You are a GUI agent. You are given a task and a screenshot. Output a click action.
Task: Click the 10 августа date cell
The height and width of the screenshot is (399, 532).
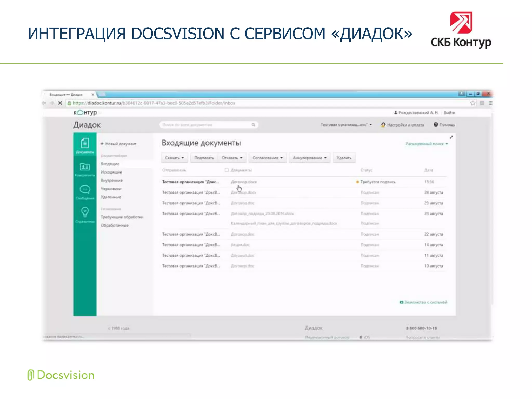(x=434, y=266)
